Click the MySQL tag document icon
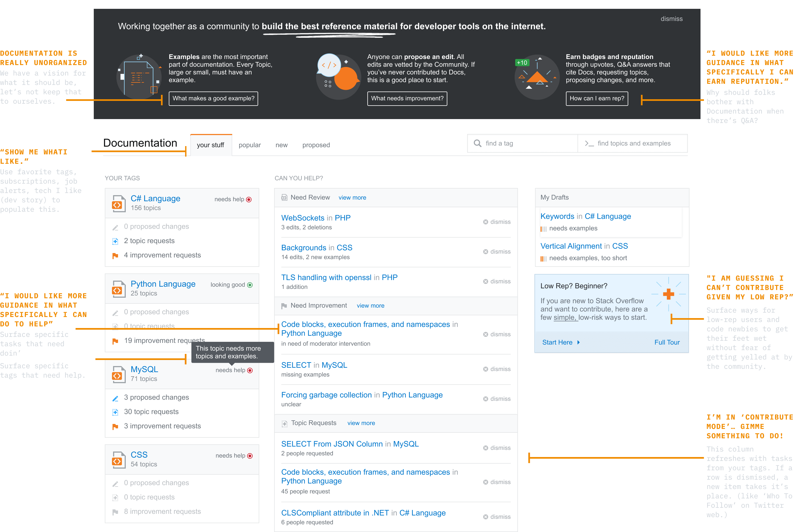This screenshot has height=532, width=802. pyautogui.click(x=118, y=375)
